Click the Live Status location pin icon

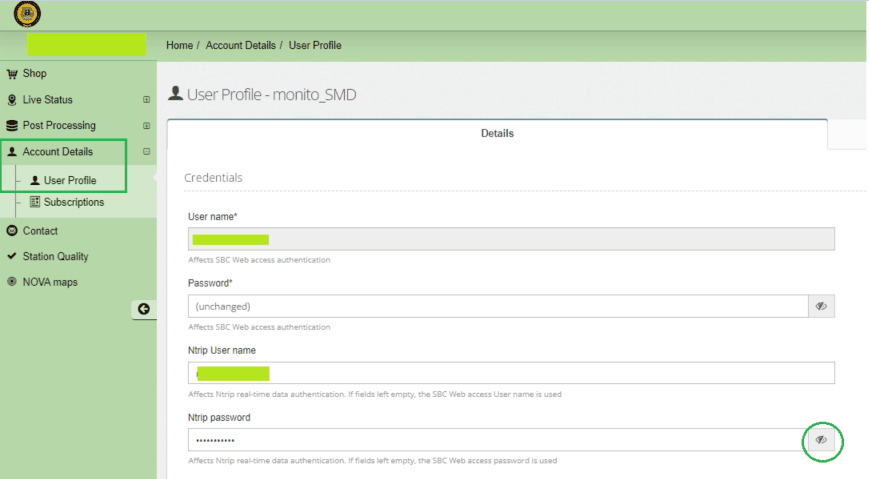tap(12, 100)
